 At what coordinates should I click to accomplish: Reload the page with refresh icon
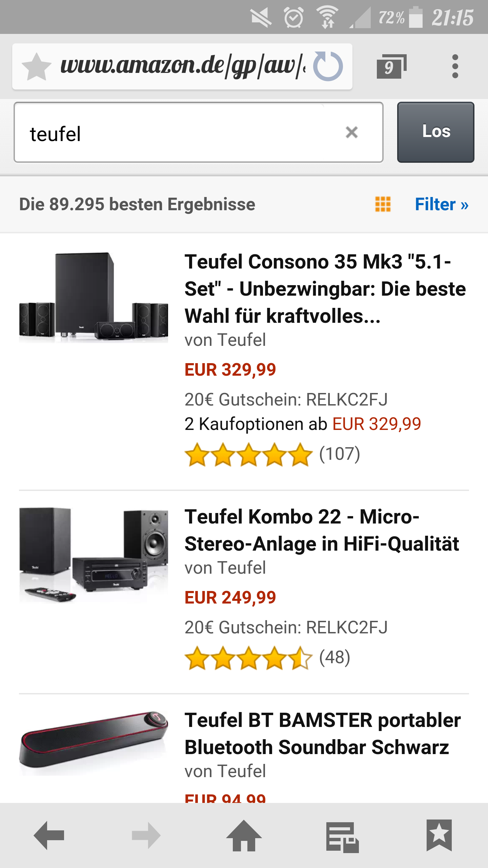pyautogui.click(x=328, y=66)
